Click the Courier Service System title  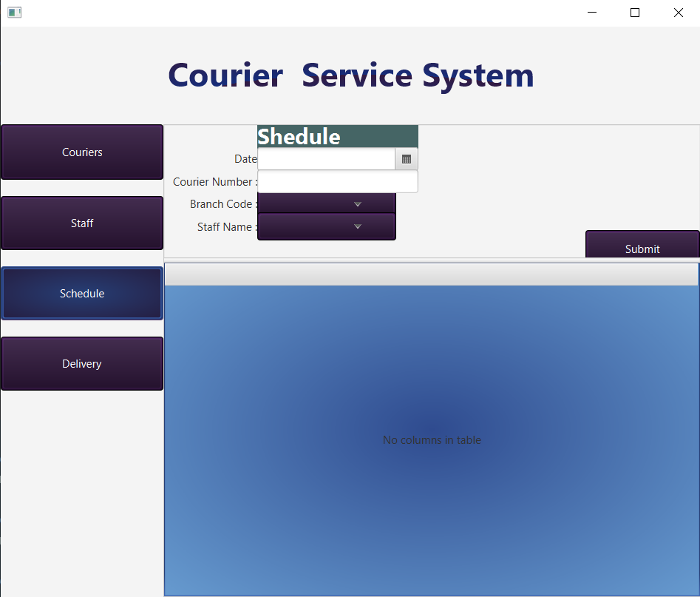pos(350,75)
